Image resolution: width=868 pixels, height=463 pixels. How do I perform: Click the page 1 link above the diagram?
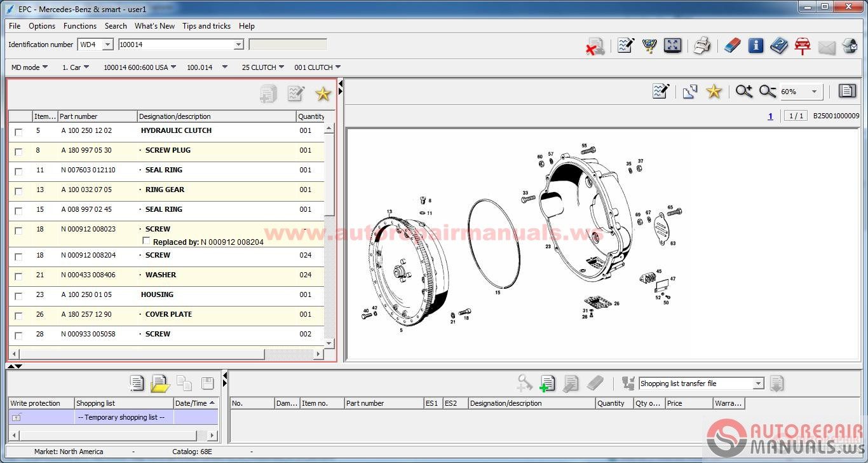coord(770,116)
